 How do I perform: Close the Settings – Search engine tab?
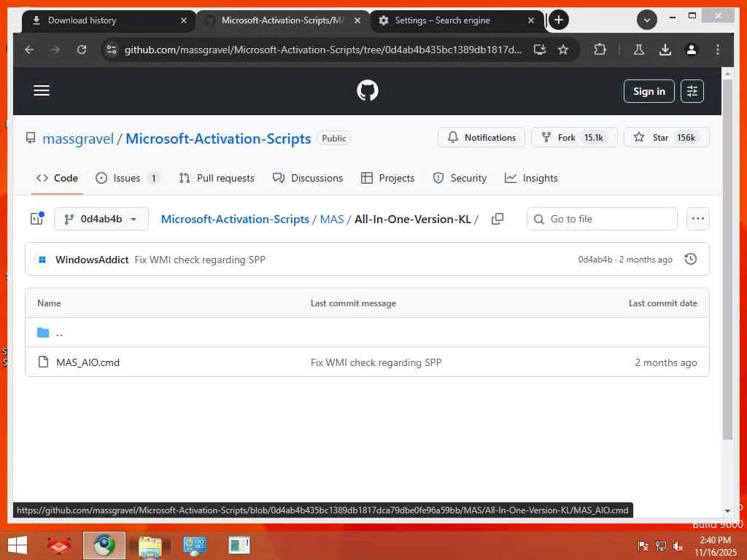pos(531,20)
